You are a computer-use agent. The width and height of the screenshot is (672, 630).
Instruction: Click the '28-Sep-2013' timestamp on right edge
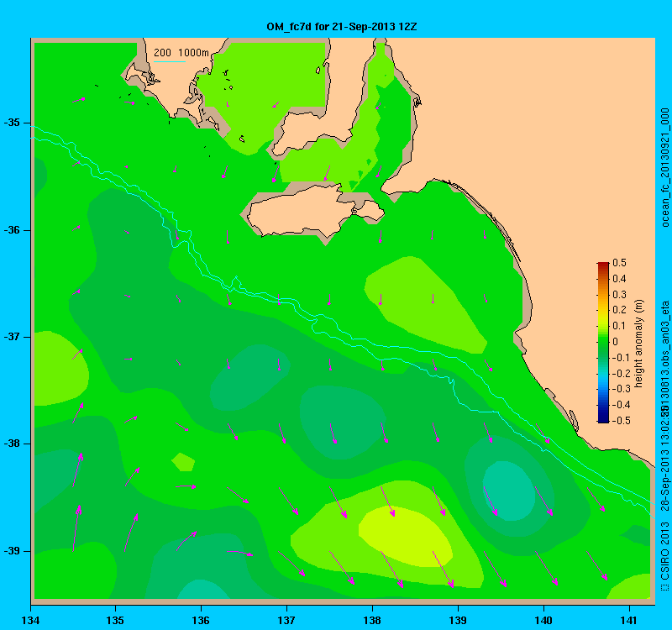point(664,480)
